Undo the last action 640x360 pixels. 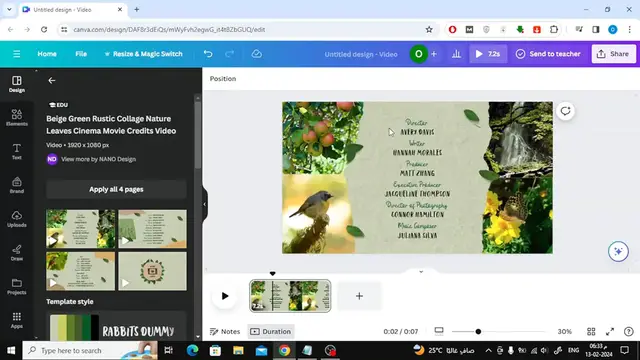[x=208, y=54]
